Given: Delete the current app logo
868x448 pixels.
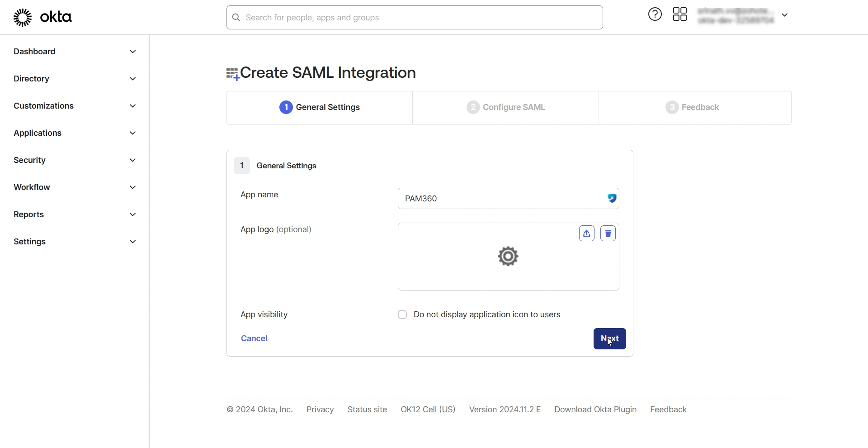Looking at the screenshot, I should pyautogui.click(x=608, y=234).
